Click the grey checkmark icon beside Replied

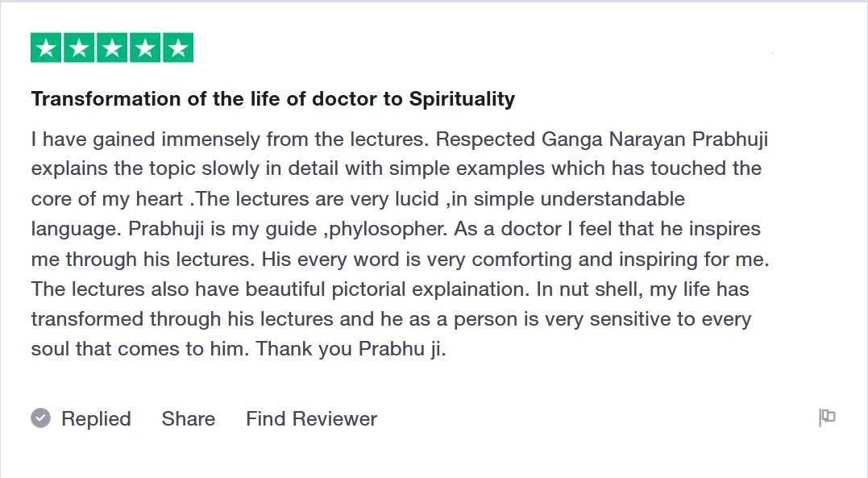coord(40,418)
